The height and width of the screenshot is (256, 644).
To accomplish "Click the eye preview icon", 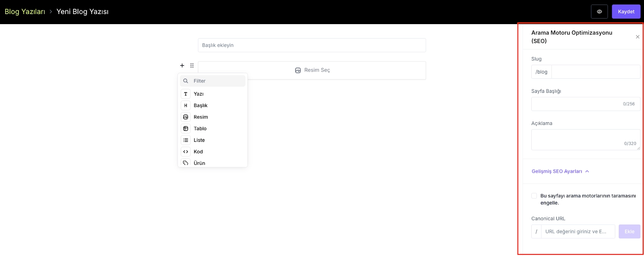I will click(x=599, y=12).
